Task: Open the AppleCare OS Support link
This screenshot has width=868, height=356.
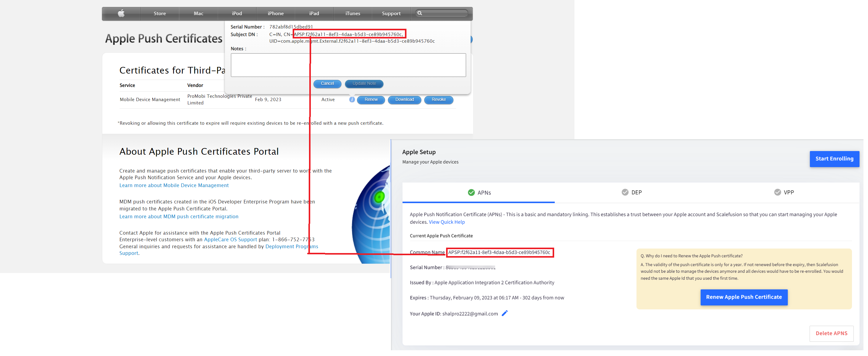Action: 231,239
